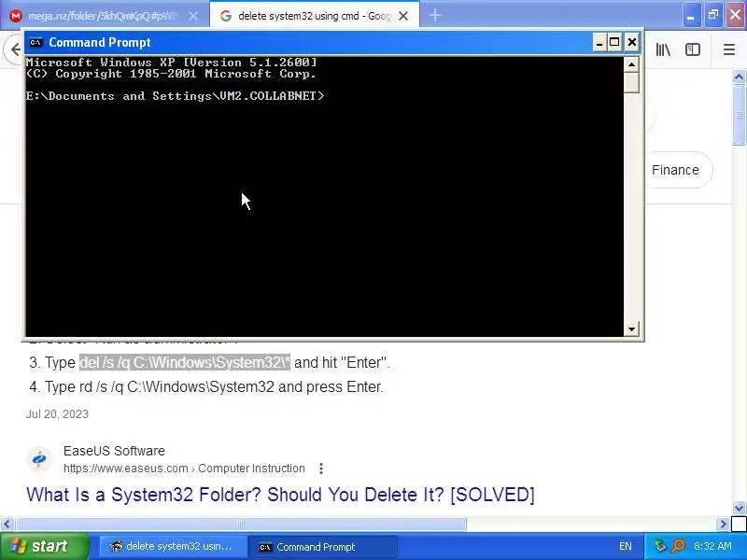Screen dimensions: 747x560
Task: Click the EaseUS Software site name
Action: pyautogui.click(x=114, y=451)
